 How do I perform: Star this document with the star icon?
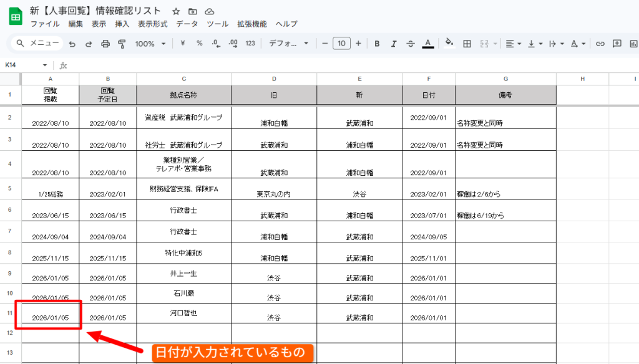[176, 12]
